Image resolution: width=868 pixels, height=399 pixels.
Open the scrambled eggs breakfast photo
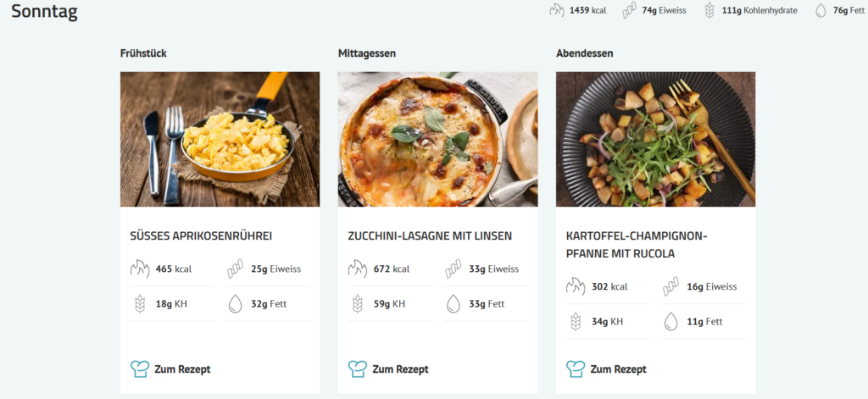220,139
